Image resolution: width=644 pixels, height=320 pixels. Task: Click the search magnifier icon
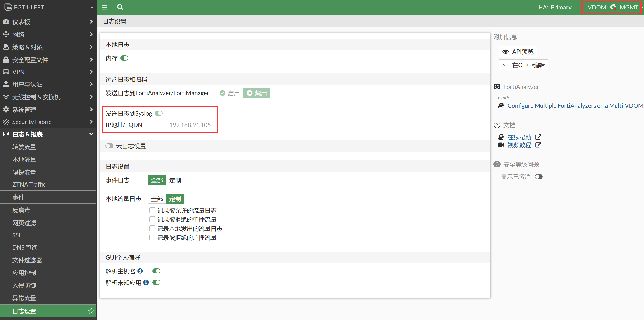point(120,7)
